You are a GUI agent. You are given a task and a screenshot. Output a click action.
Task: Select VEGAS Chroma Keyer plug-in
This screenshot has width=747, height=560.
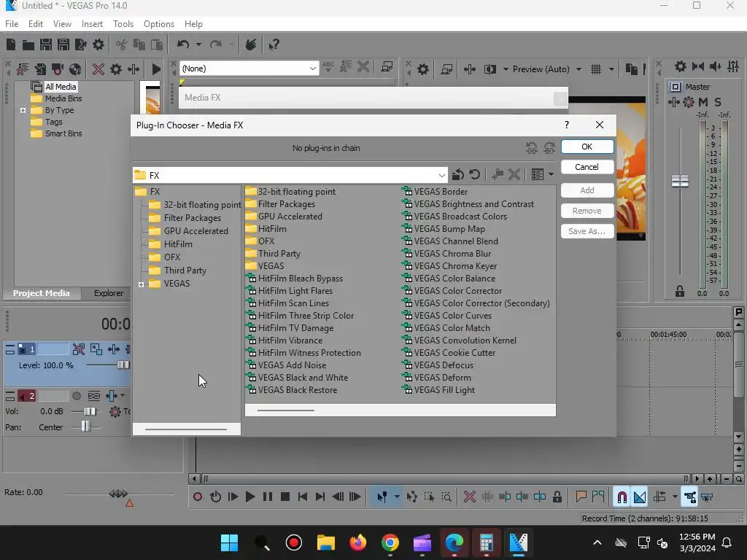click(449, 266)
